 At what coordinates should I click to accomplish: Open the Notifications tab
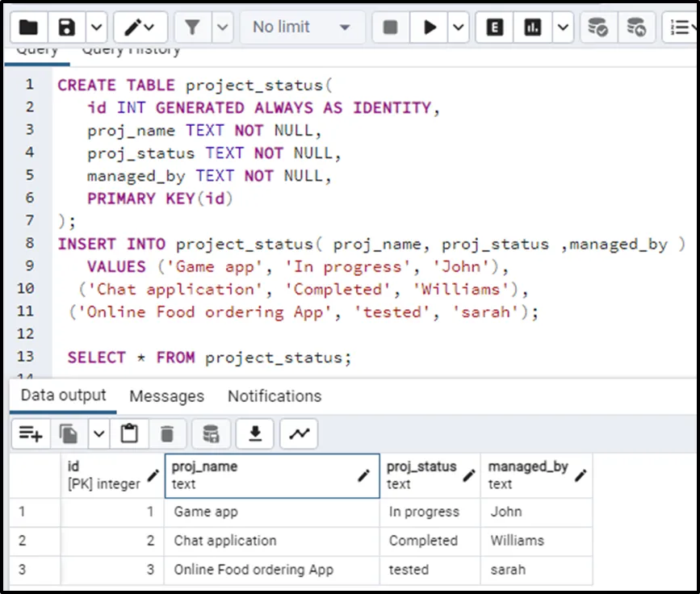[275, 396]
